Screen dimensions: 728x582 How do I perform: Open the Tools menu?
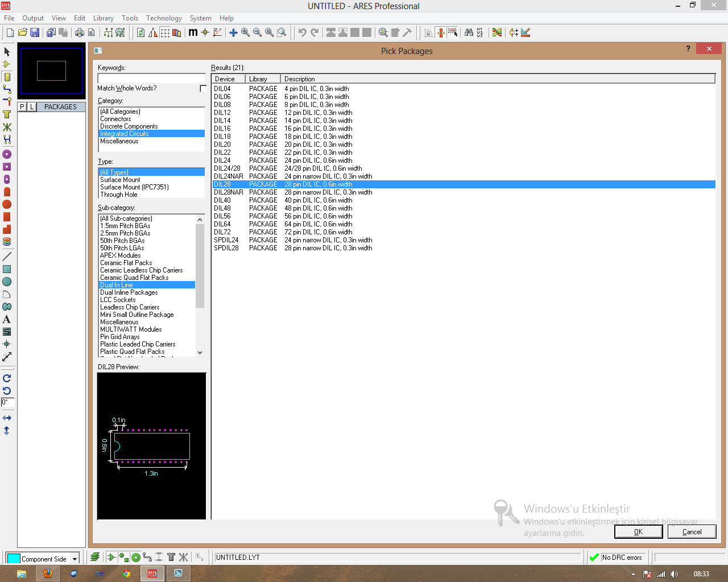tap(130, 18)
